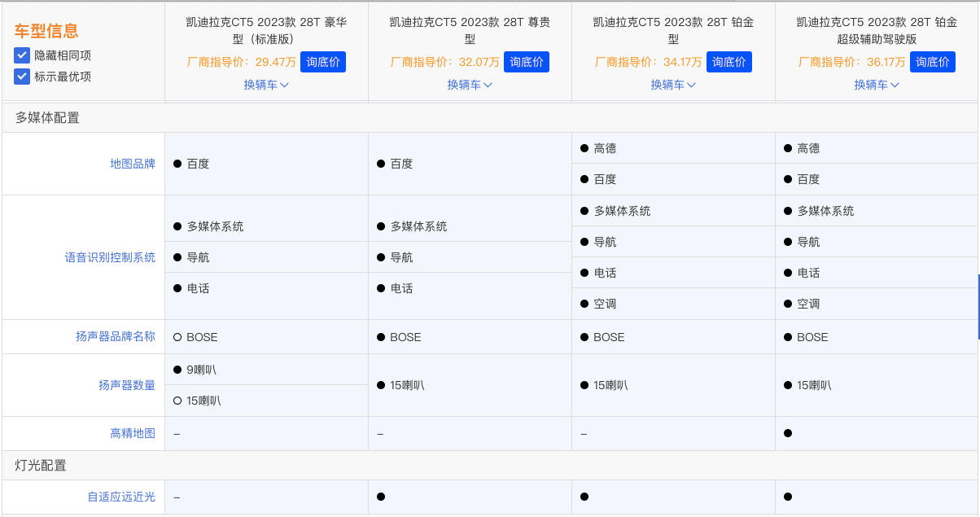Expand 换辆车 for 铂金超级辅助驾驶版
Viewport: 980px width, 517px height.
click(877, 85)
